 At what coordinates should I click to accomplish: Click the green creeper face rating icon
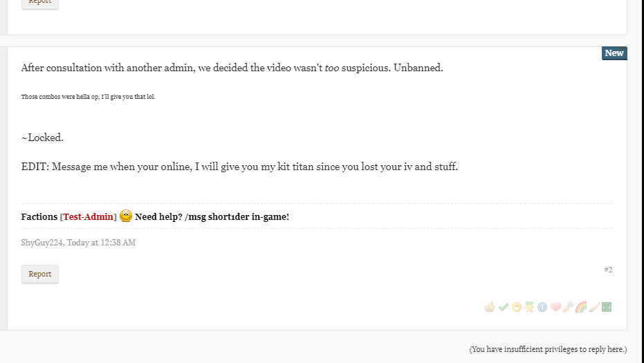pyautogui.click(x=607, y=307)
